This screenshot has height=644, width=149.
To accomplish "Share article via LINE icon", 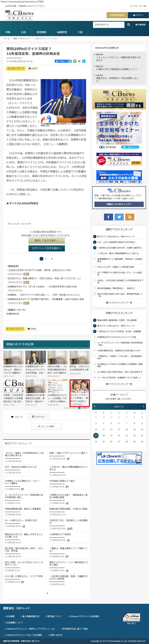I will click(75, 61).
